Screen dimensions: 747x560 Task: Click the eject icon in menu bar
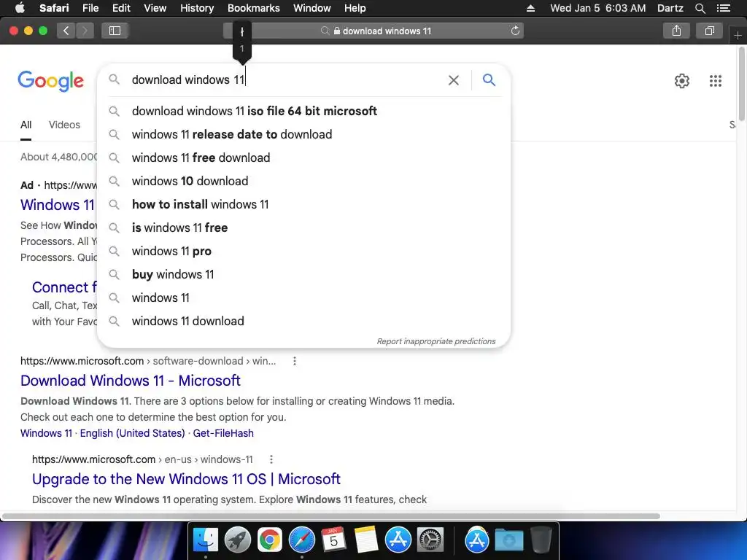pos(531,8)
